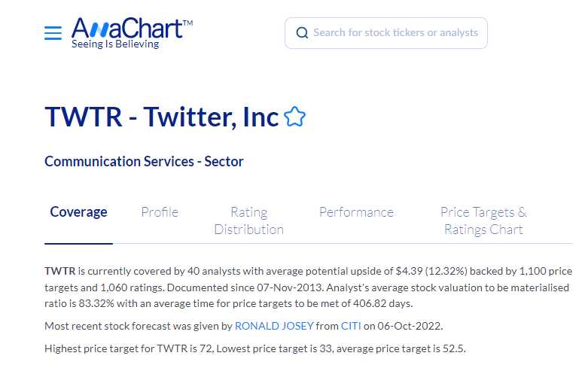The width and height of the screenshot is (588, 371).
Task: Show Price Targets & Ratings Chart tab
Action: [483, 220]
